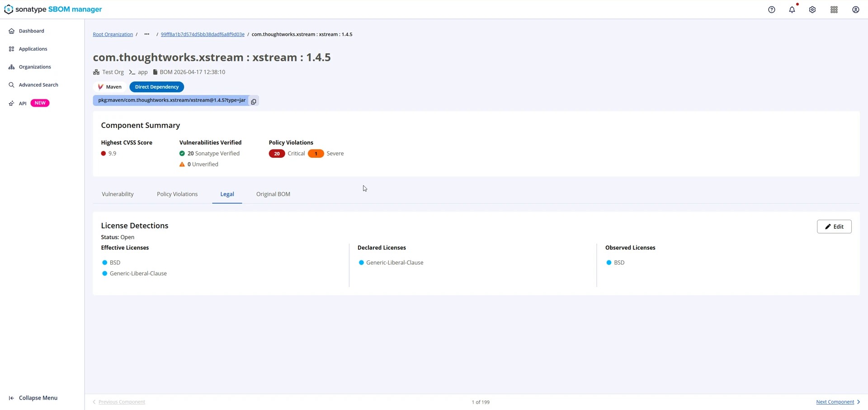Click the '1 of 199' pagination text
This screenshot has height=410, width=868.
pyautogui.click(x=481, y=402)
